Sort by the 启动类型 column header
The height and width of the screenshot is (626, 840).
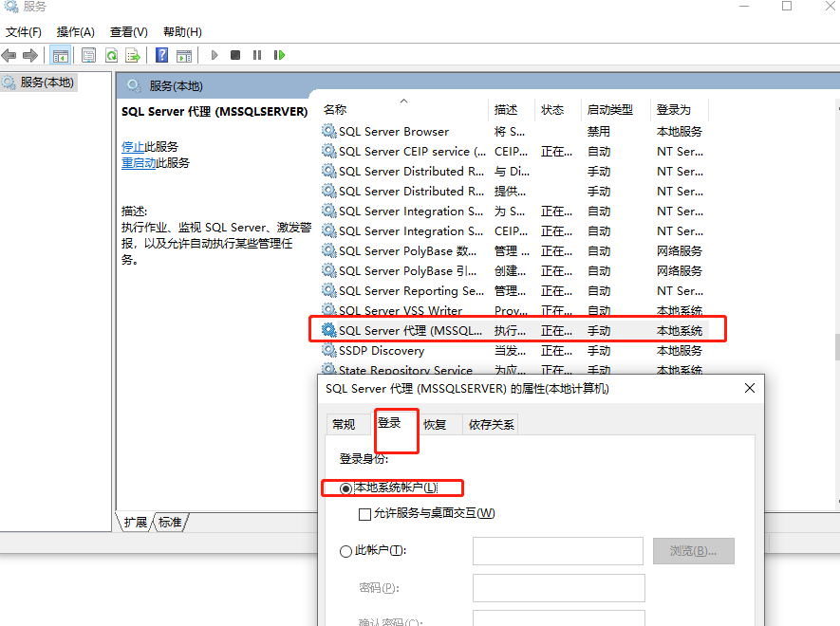[x=615, y=109]
